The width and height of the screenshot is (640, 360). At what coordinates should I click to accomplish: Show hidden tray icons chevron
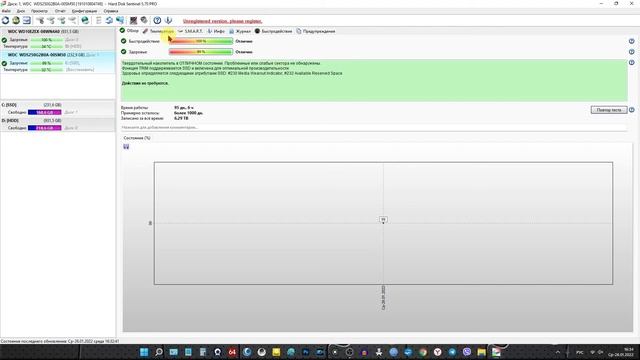(558, 352)
